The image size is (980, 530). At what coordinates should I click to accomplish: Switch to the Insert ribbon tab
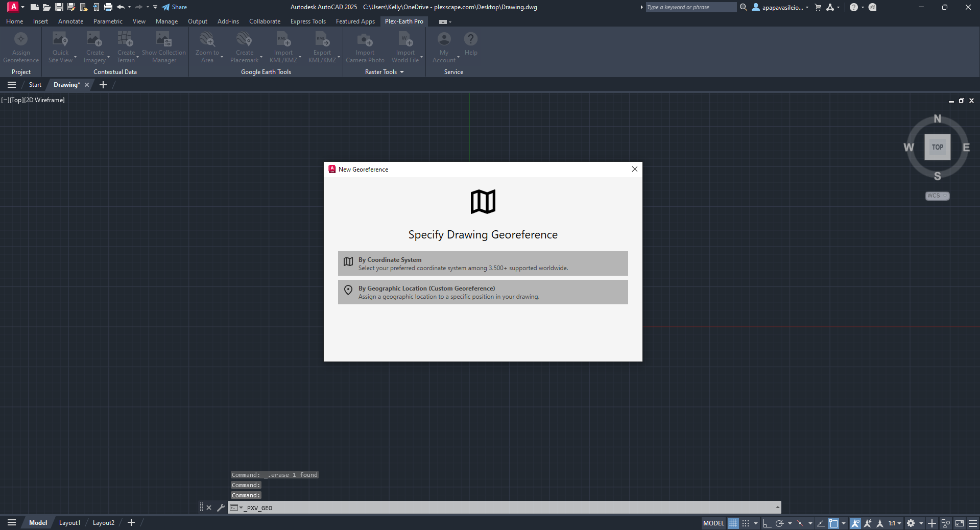[40, 21]
